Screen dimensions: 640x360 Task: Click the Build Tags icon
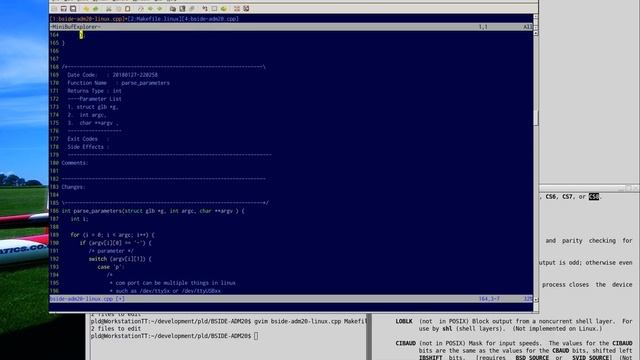pyautogui.click(x=214, y=9)
